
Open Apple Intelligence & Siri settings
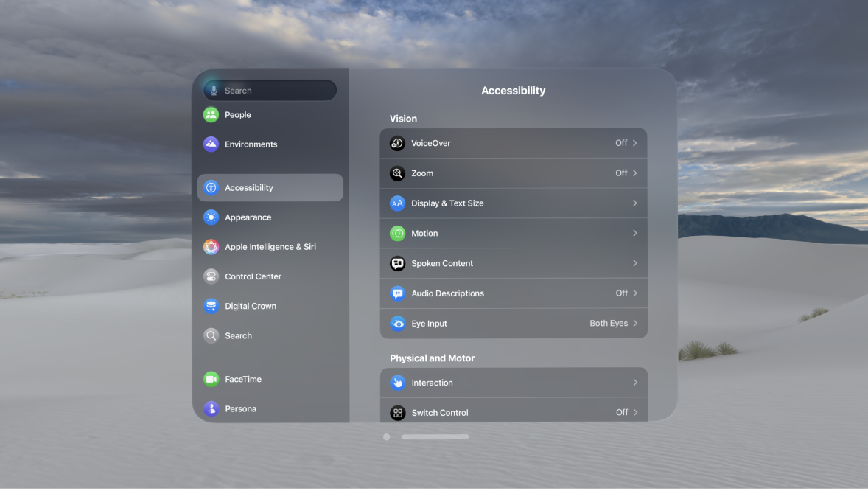click(270, 247)
